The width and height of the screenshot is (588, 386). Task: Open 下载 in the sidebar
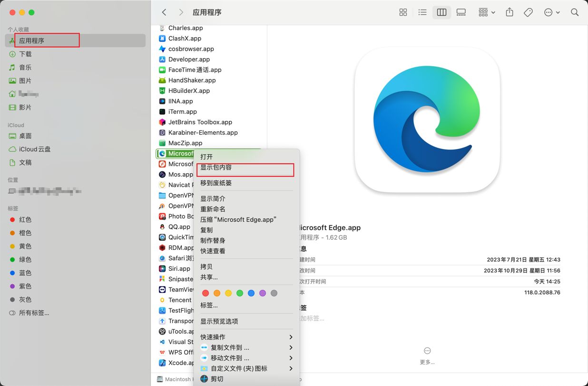point(25,54)
